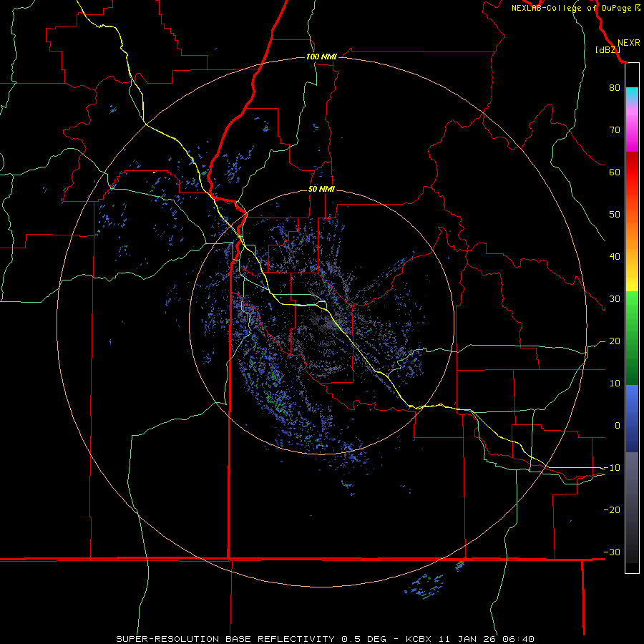The image size is (644, 644).
Task: Click the -20 value on the dBZ scale
Action: click(x=612, y=509)
